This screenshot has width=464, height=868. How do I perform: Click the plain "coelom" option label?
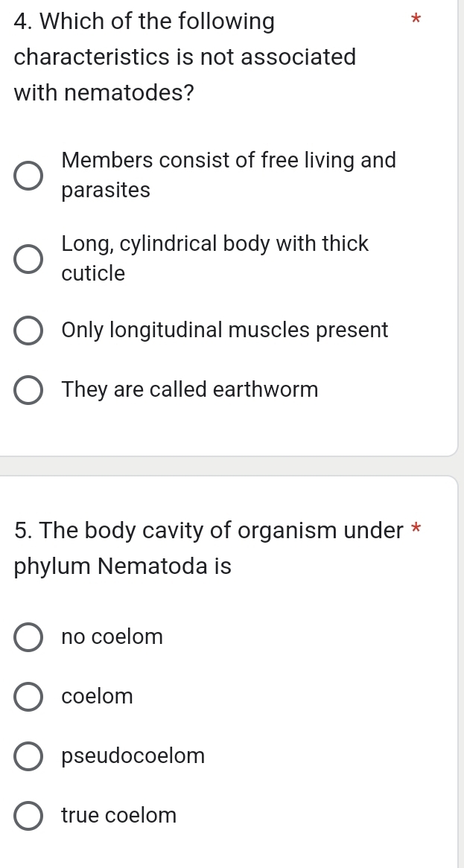coord(98,697)
